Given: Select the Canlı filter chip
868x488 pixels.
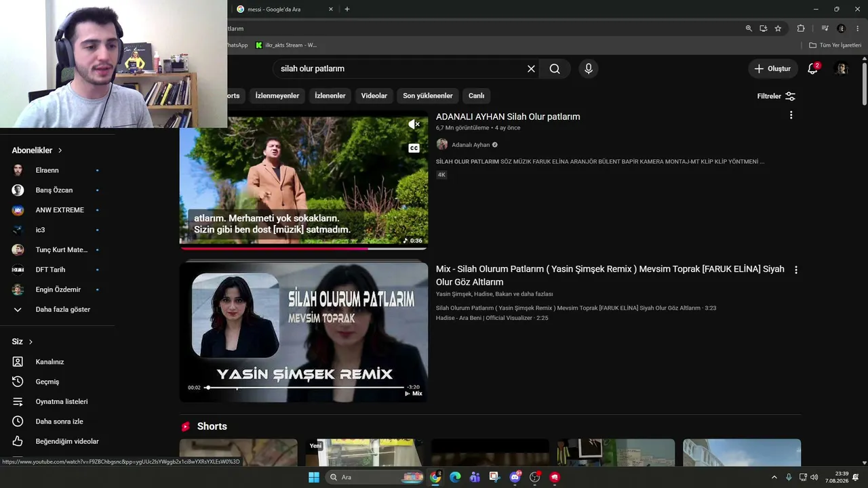Looking at the screenshot, I should (x=477, y=96).
